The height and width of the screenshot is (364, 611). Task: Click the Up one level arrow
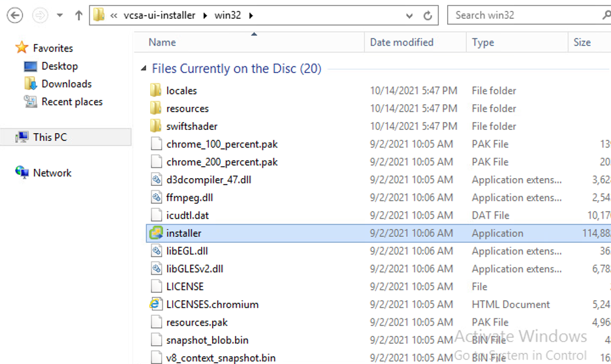(79, 15)
